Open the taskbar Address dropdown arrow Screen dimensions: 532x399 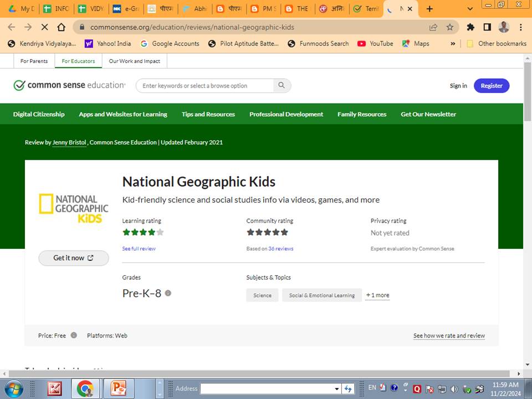click(336, 388)
